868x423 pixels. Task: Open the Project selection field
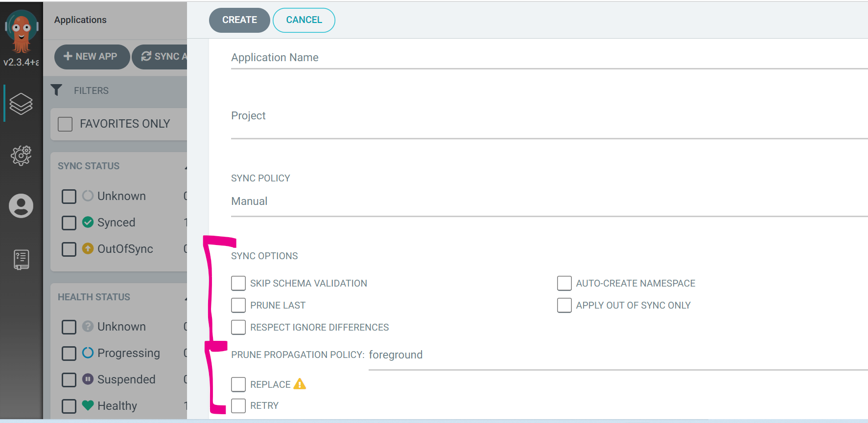548,122
